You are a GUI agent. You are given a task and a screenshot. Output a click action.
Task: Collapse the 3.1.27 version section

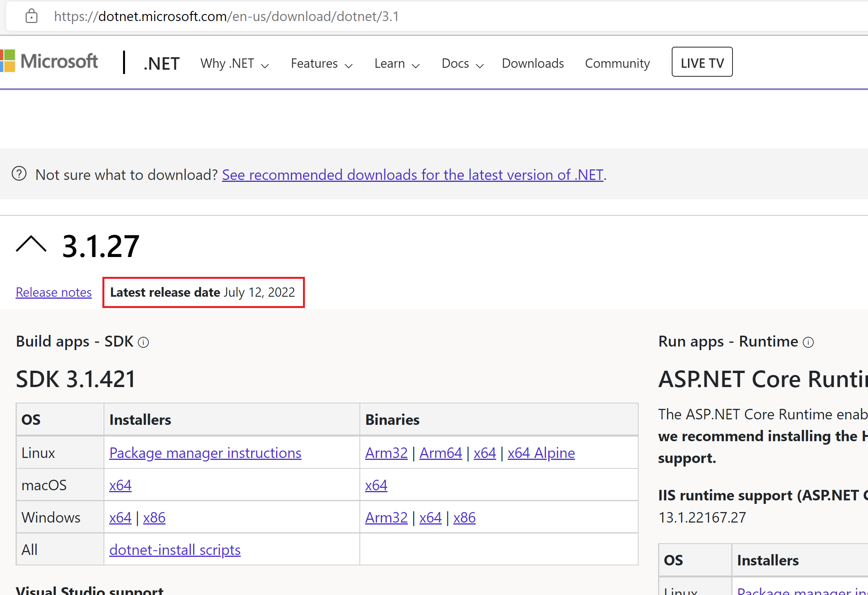pos(32,245)
